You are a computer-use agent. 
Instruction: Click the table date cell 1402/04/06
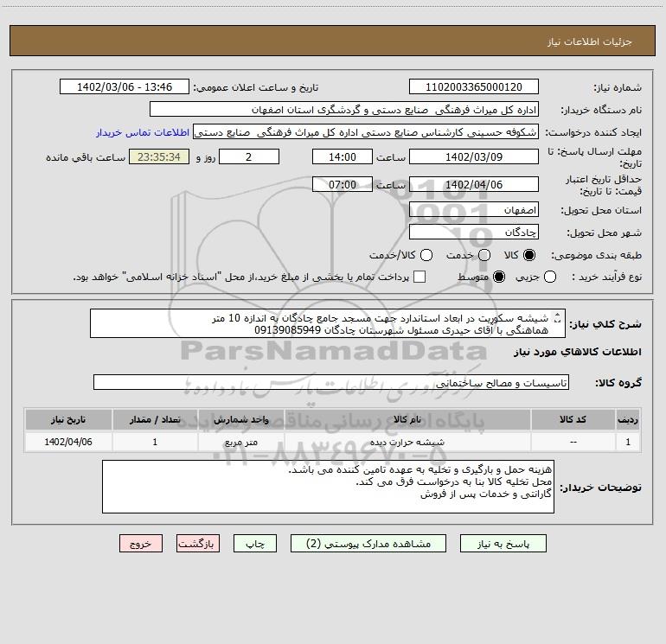point(68,442)
